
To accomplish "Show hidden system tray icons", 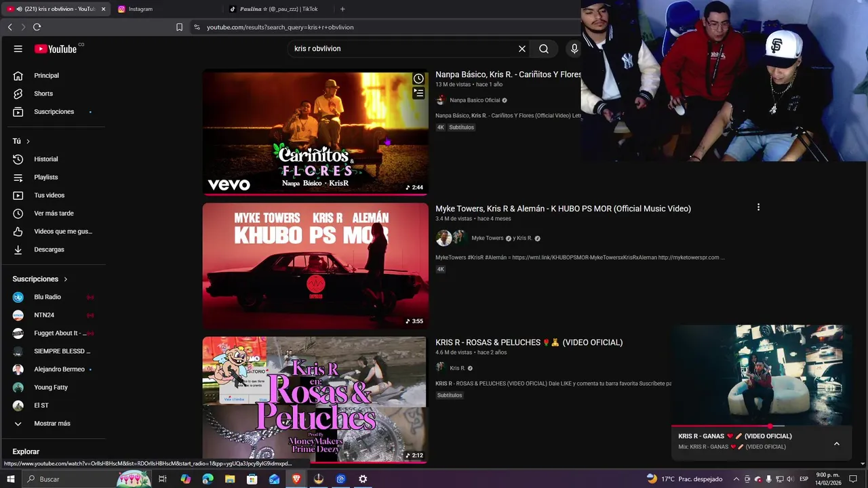I will (x=736, y=479).
